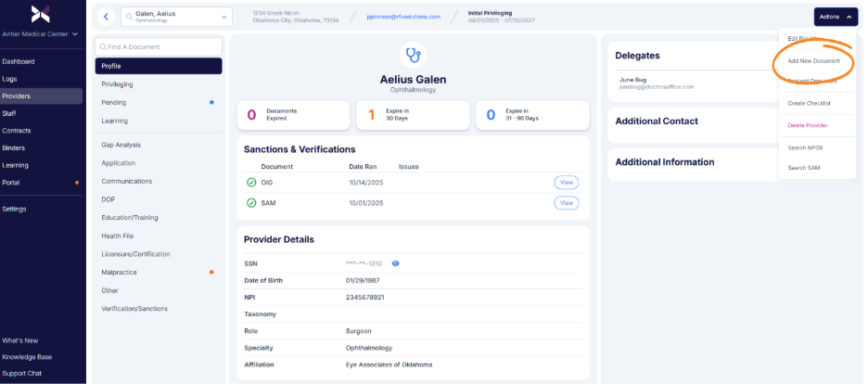
Task: Collapse the Actions dropdown menu
Action: (836, 17)
